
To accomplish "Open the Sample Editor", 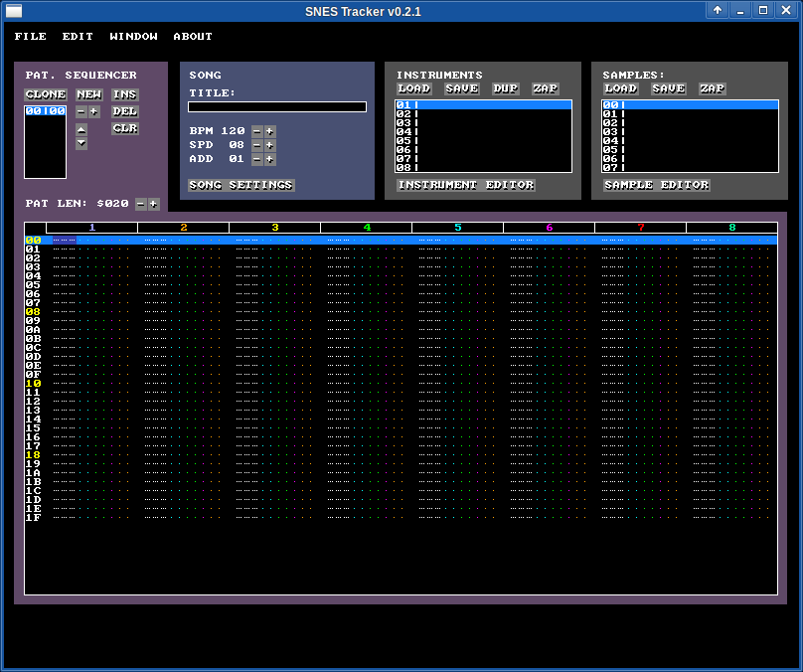I will [x=657, y=185].
